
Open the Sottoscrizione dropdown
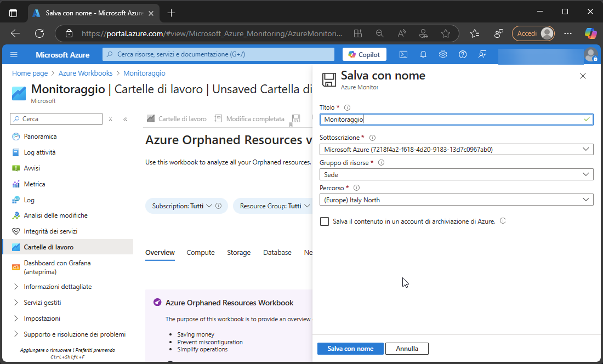[456, 149]
